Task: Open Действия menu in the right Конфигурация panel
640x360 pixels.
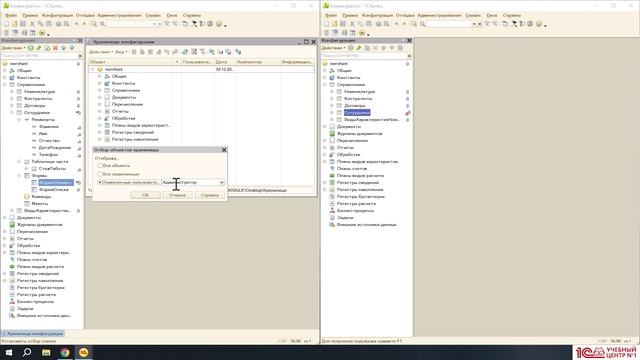Action: tap(333, 48)
